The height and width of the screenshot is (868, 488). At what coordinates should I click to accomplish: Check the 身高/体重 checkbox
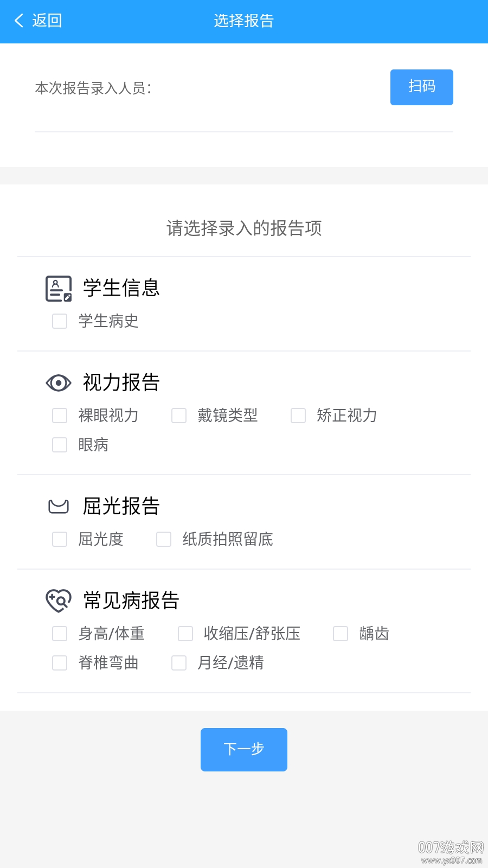[x=60, y=634]
